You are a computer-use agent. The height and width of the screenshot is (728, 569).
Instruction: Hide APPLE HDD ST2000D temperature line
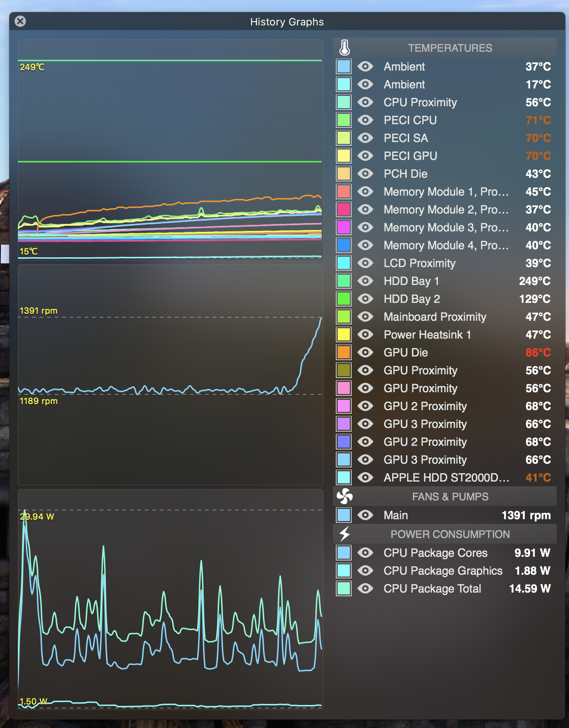tap(365, 477)
